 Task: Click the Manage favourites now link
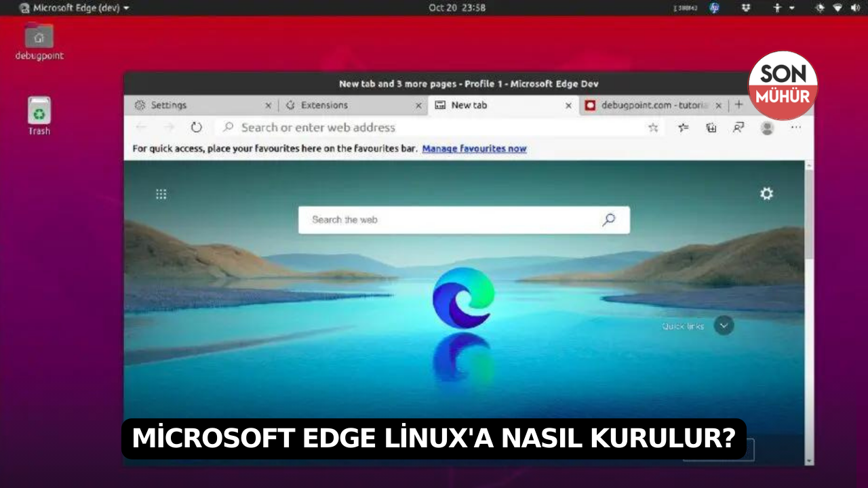point(474,148)
